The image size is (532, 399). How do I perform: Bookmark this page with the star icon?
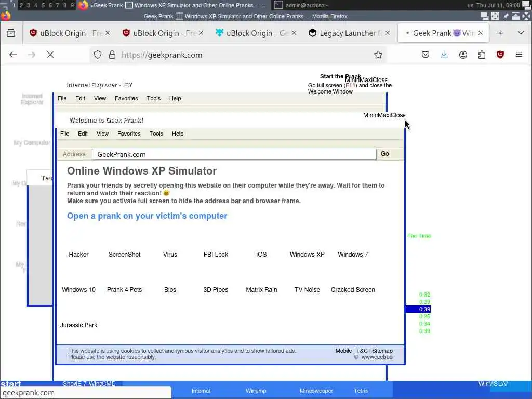coord(378,55)
